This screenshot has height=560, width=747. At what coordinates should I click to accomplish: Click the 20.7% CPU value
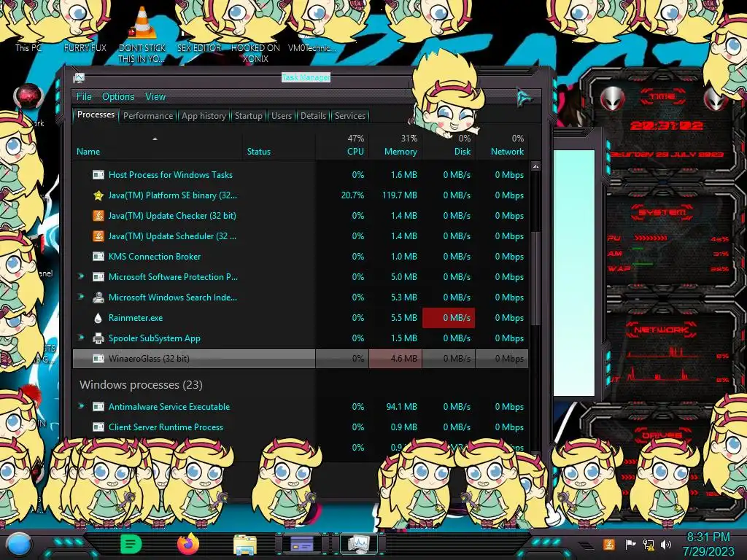pyautogui.click(x=352, y=195)
